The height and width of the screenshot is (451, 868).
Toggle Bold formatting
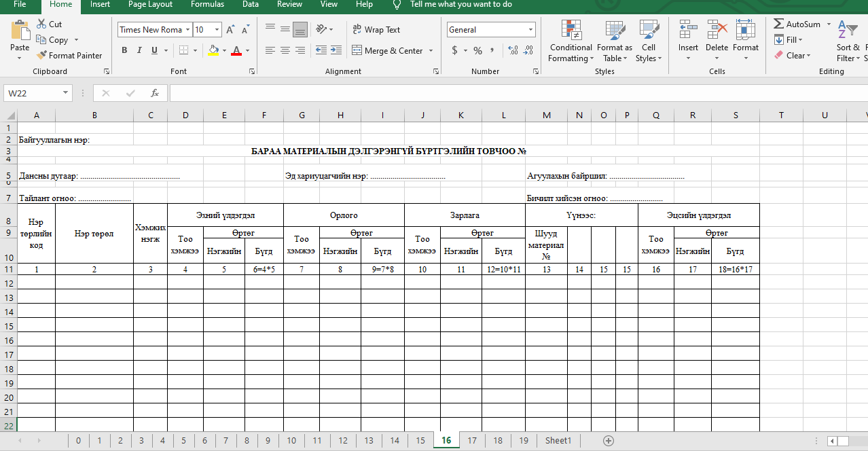124,50
